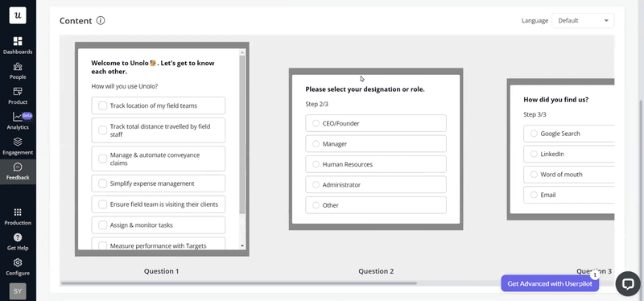This screenshot has width=644, height=301.
Task: Click the Question 1 survey scrollbar
Action: click(x=242, y=134)
